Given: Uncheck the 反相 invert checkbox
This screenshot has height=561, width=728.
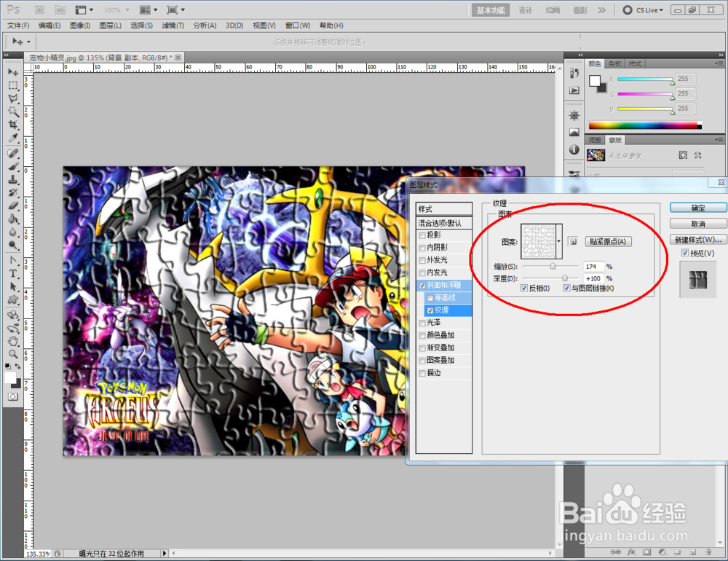Looking at the screenshot, I should pyautogui.click(x=524, y=289).
